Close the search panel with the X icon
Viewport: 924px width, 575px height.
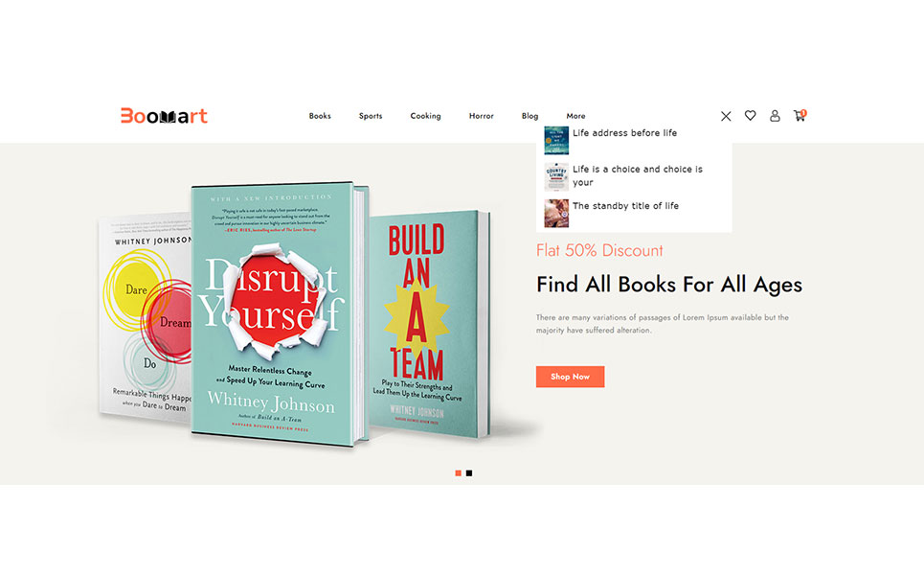point(726,116)
